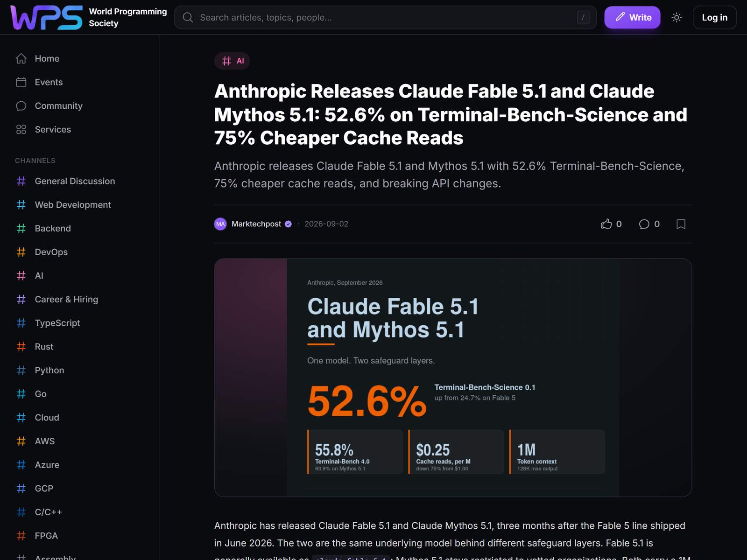Click the WPS logo
This screenshot has width=747, height=560.
coord(46,18)
